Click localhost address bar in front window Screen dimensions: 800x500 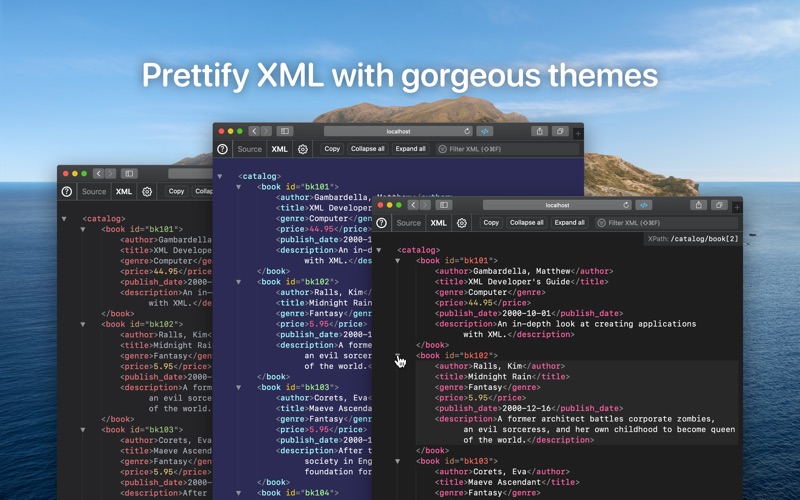(557, 205)
